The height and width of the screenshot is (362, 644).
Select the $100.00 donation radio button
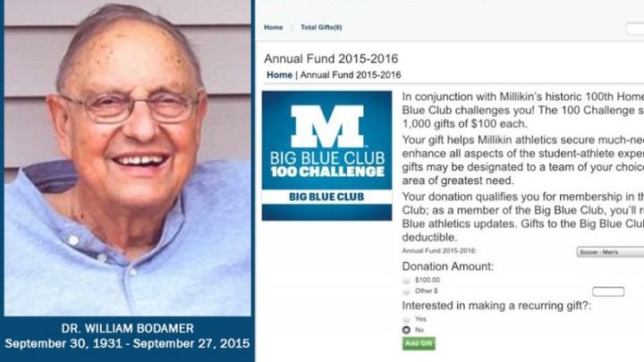pos(406,281)
